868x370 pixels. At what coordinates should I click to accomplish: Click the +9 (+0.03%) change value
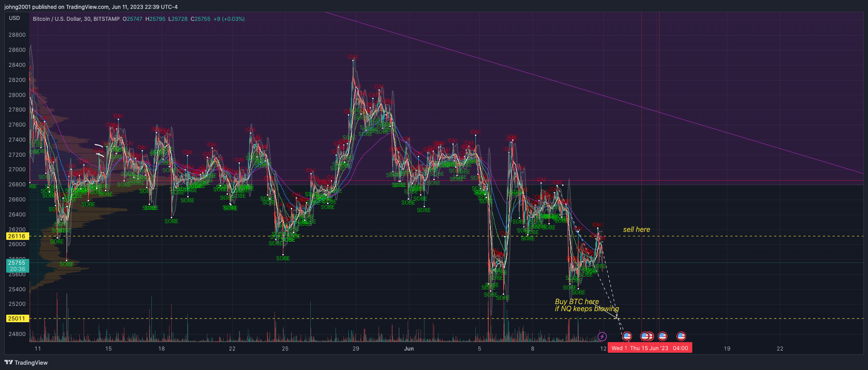pyautogui.click(x=229, y=19)
